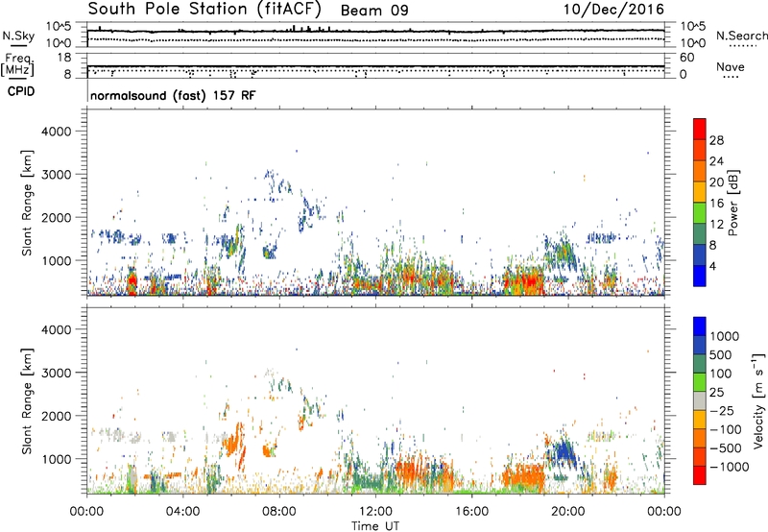
Task: Click the power color bar red segment
Action: click(x=700, y=129)
